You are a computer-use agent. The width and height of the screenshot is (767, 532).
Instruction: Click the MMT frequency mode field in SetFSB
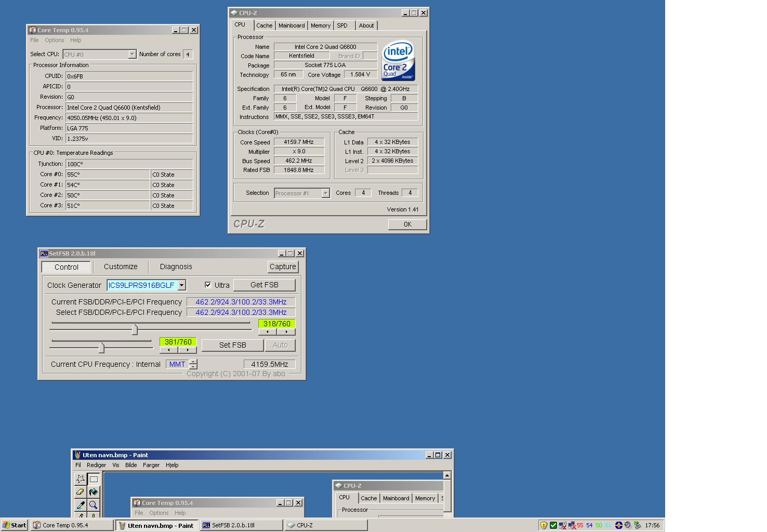[x=177, y=364]
